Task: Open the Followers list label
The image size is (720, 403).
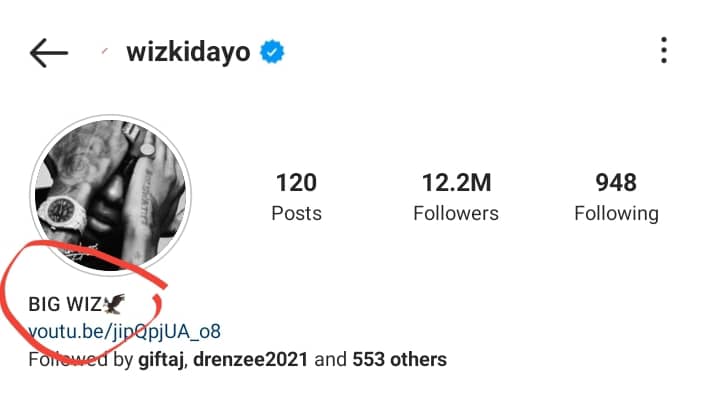Action: (x=456, y=213)
